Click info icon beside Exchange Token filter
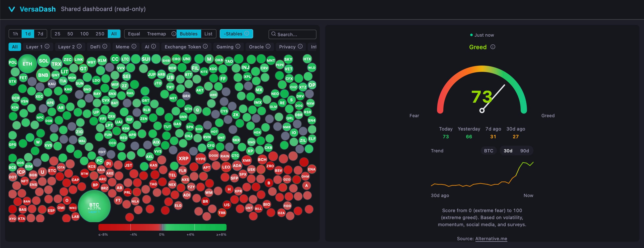The width and height of the screenshot is (644, 248). coord(205,46)
